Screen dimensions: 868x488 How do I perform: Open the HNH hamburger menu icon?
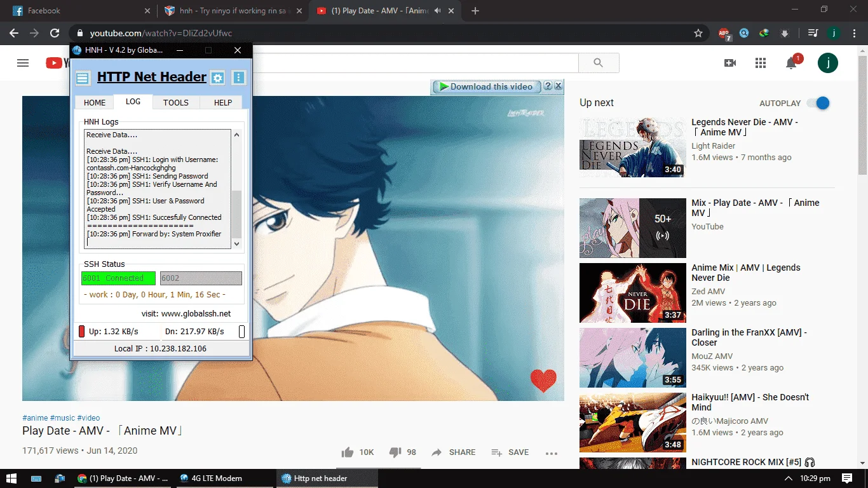[x=83, y=78]
